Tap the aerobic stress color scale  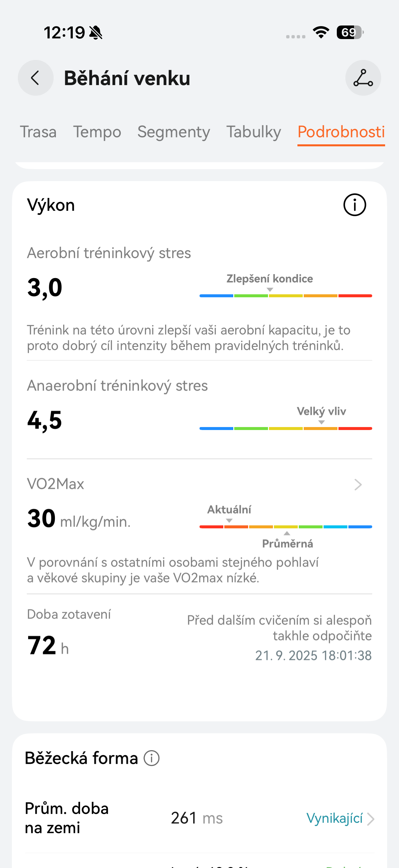coord(286,295)
